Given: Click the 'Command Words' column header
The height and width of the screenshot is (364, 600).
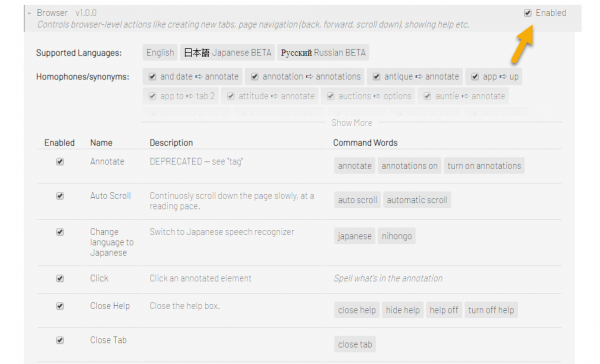Looking at the screenshot, I should [x=365, y=143].
